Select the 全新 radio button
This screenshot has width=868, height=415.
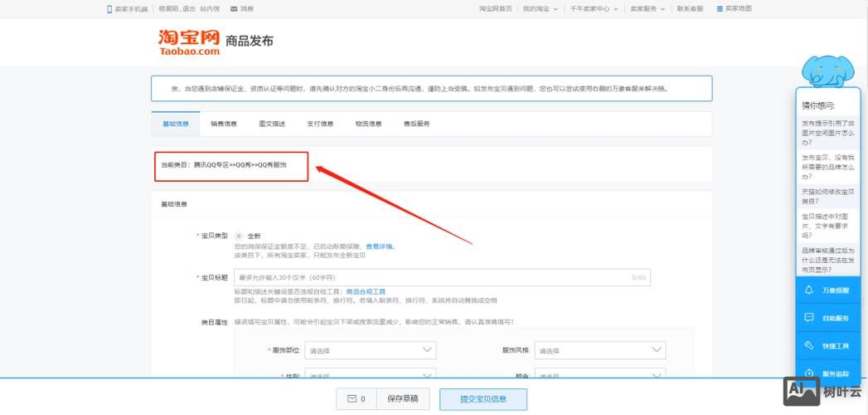(239, 236)
